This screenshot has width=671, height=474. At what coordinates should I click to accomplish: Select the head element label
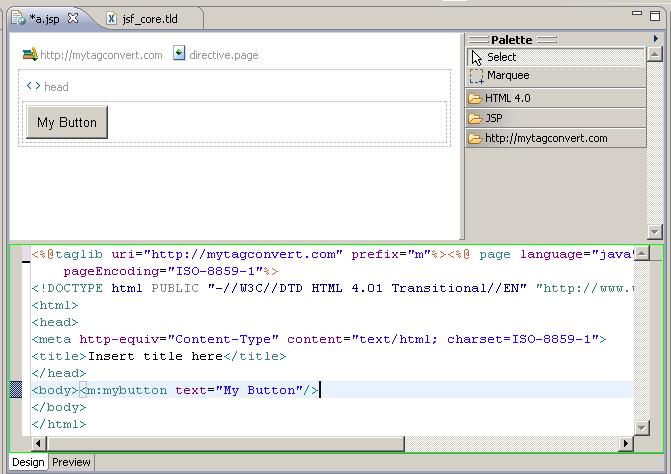coord(56,87)
